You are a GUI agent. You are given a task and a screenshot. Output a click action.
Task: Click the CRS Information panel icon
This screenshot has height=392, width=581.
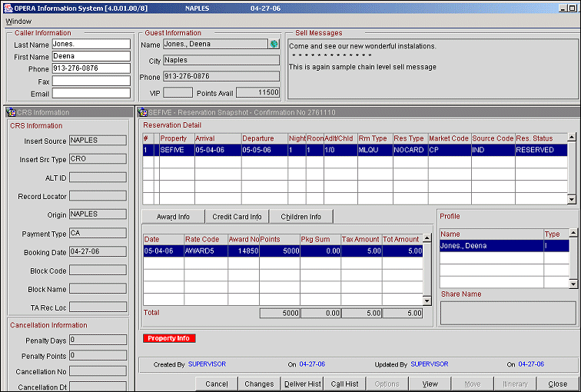click(x=10, y=112)
